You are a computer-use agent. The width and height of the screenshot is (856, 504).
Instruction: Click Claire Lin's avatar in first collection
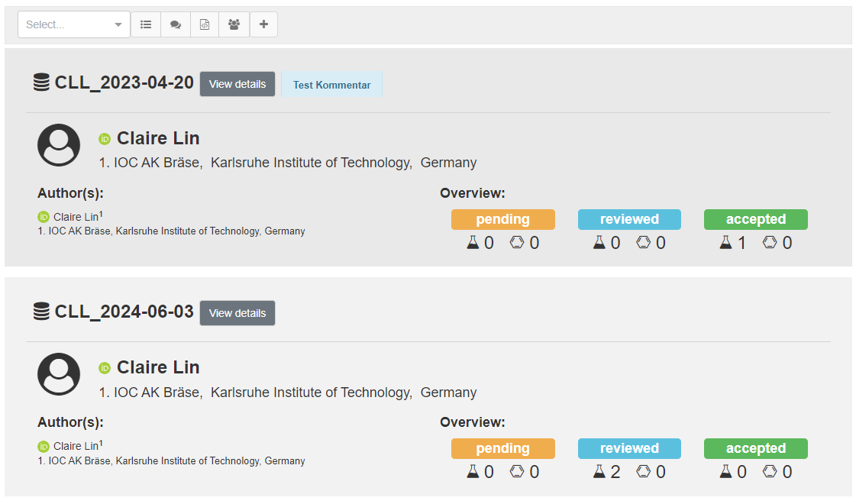pyautogui.click(x=59, y=145)
